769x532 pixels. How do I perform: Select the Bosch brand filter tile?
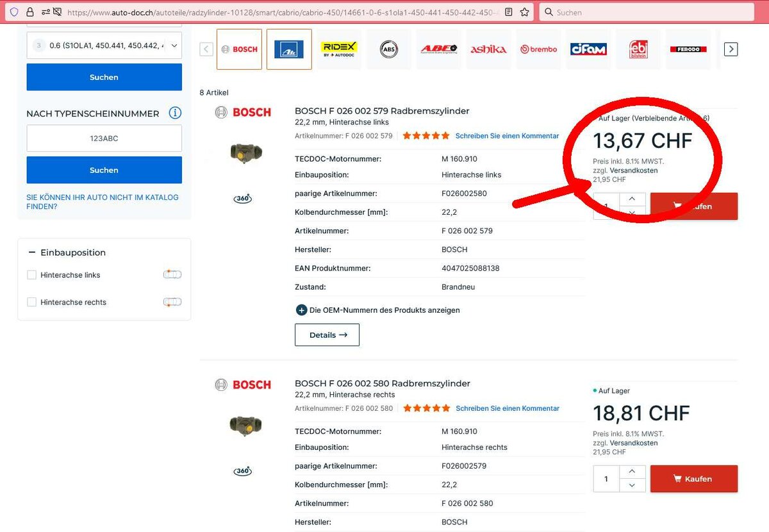pos(239,49)
